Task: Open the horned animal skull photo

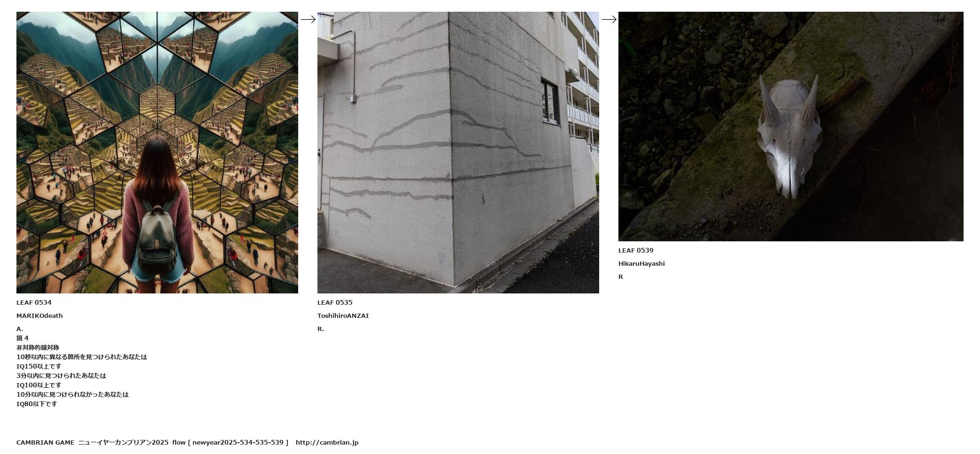Action: [x=791, y=126]
